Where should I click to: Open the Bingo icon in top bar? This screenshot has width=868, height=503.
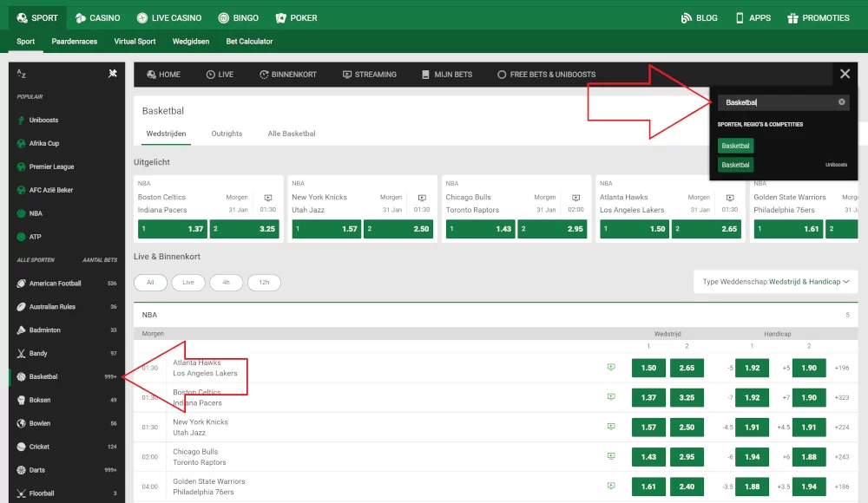[224, 17]
